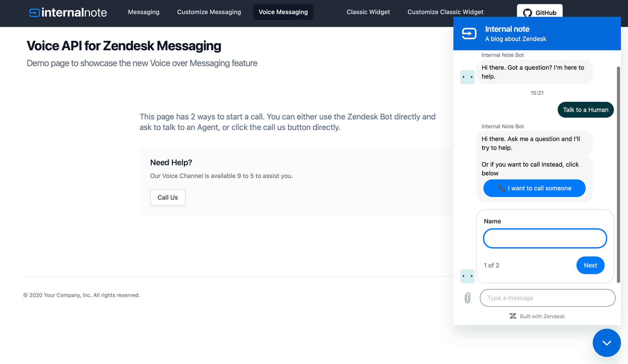Open the Messaging nav tab
Image resolution: width=628 pixels, height=364 pixels.
coord(143,12)
